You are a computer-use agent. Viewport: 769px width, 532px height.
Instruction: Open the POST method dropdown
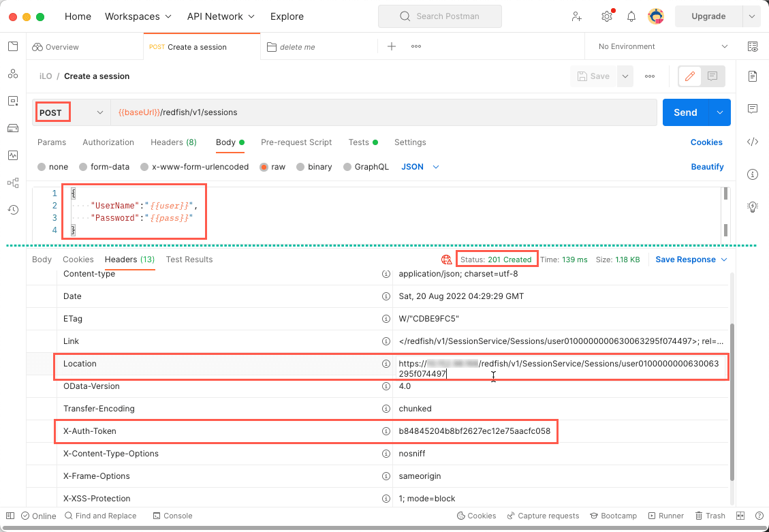pos(71,112)
